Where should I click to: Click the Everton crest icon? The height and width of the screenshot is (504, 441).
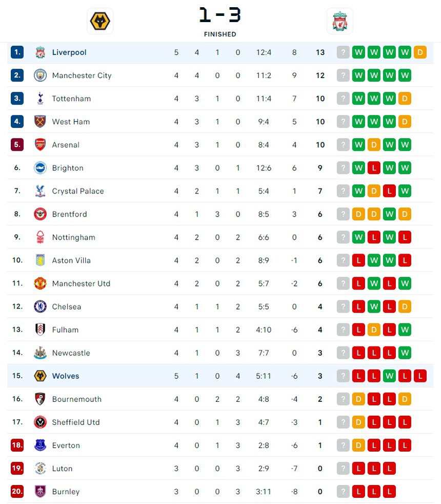coord(40,445)
